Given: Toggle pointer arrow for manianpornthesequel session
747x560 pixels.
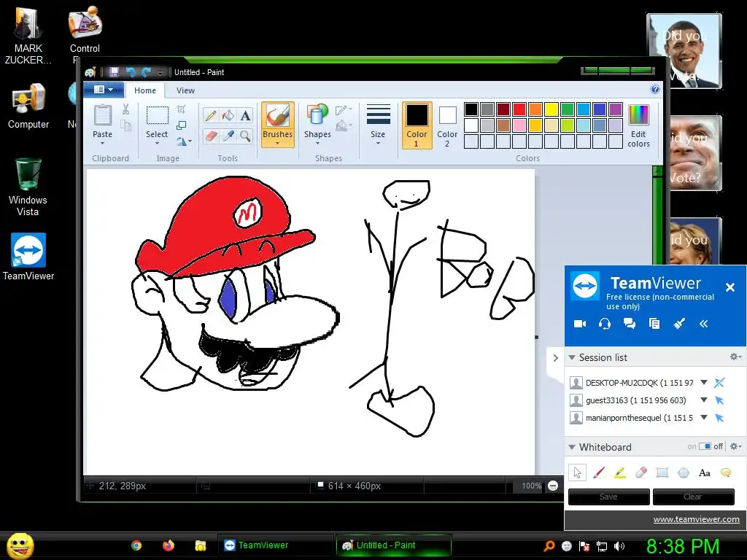Looking at the screenshot, I should click(x=719, y=418).
